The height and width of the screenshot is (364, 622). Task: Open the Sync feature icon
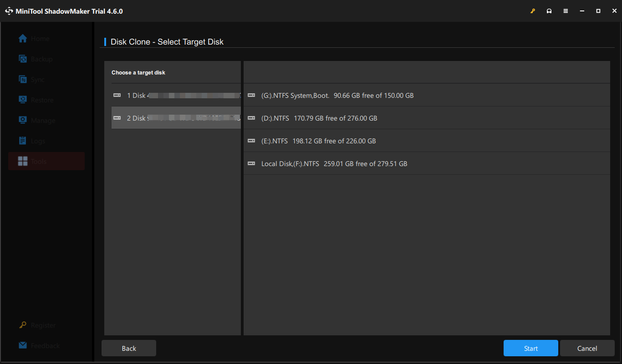22,79
